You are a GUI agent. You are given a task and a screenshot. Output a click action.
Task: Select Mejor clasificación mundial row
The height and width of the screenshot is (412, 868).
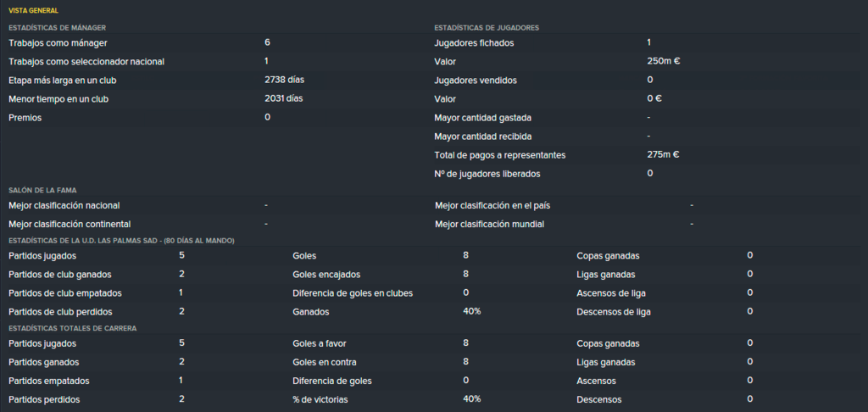coord(647,225)
